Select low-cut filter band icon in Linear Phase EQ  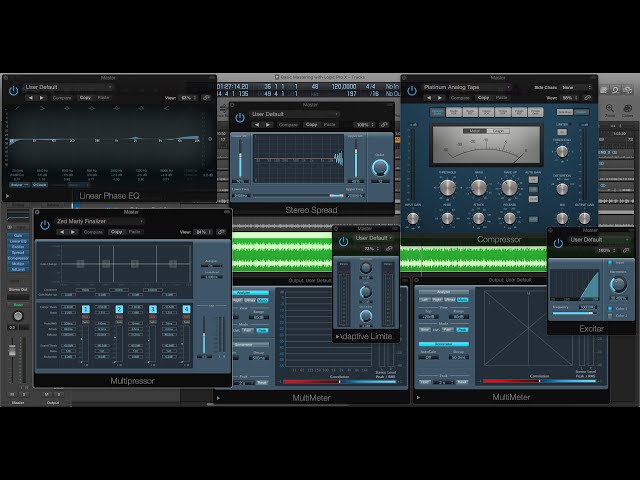pos(17,108)
